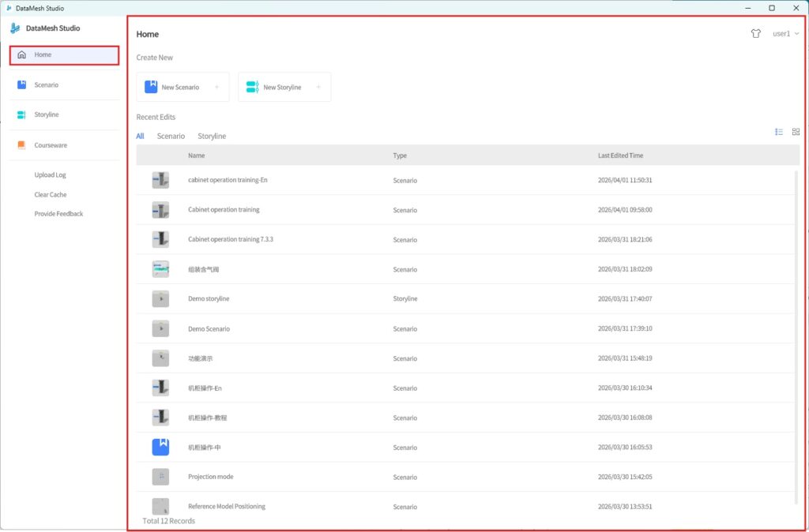Click the New Storyline card icon
This screenshot has height=532, width=809.
[x=252, y=87]
